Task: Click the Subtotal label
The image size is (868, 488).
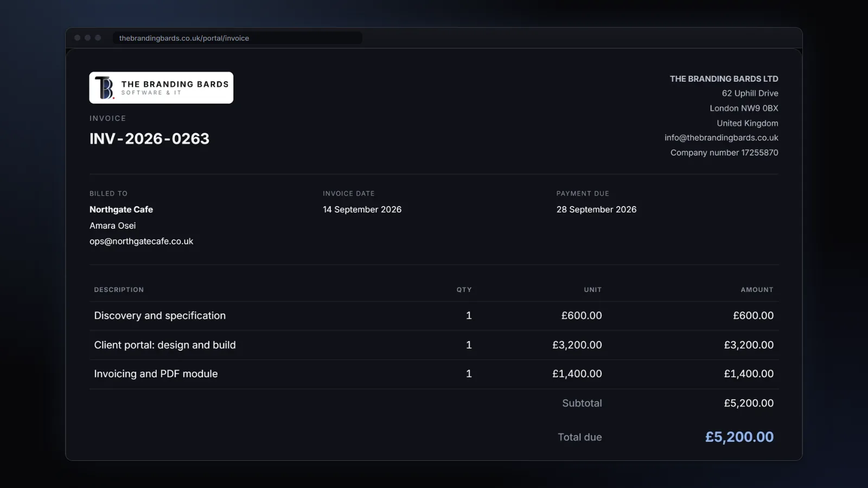Action: [x=582, y=403]
